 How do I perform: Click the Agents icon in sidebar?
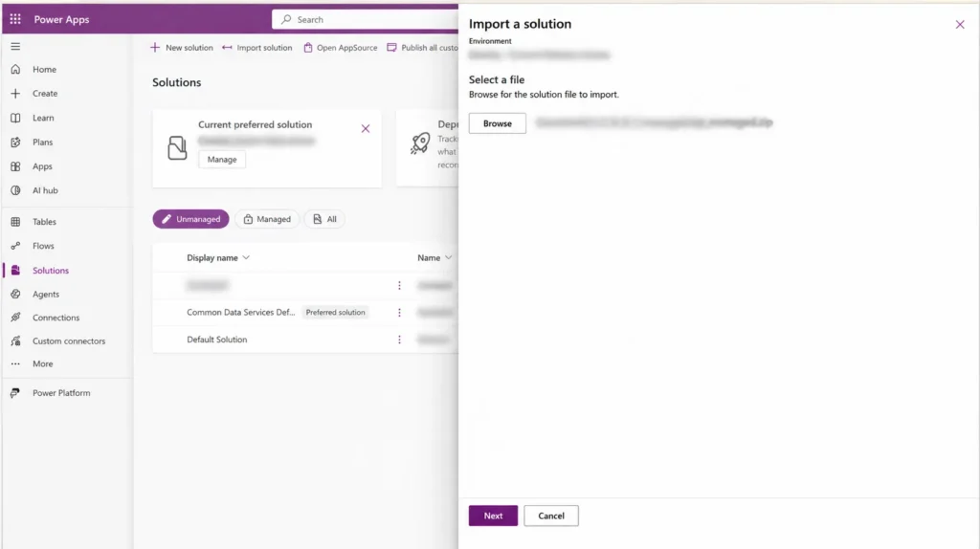point(15,294)
